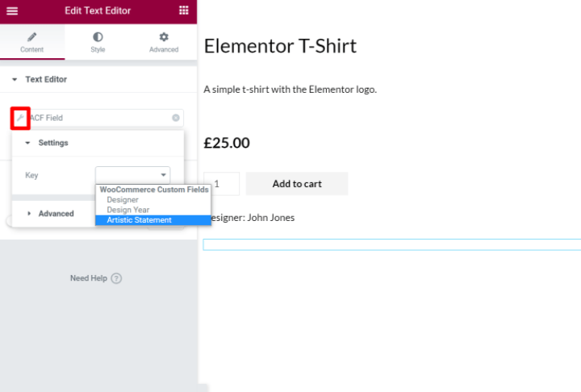Select Designer from the custom fields list
Image resolution: width=581 pixels, height=392 pixels.
pos(123,200)
